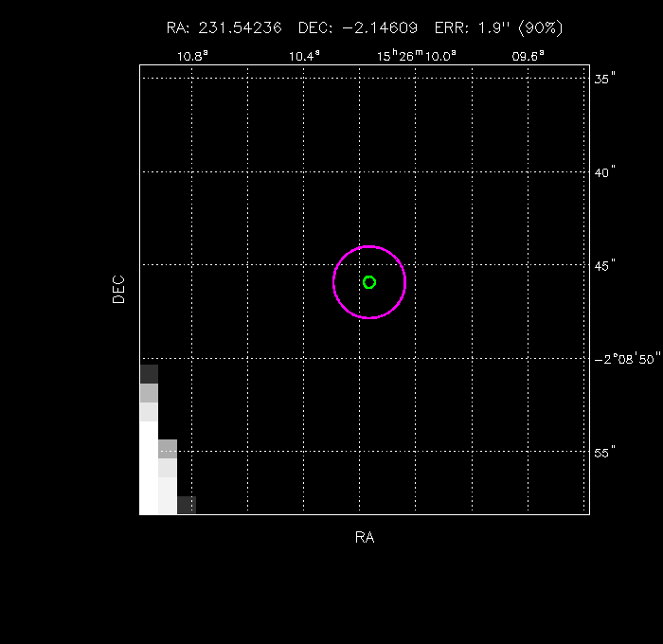The image size is (663, 644).
Task: Click the DEC axis label on the left
Action: pos(118,289)
